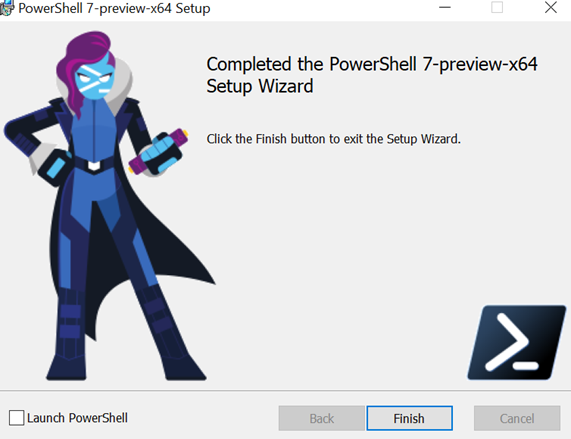Click the avatar's white belt buckle
This screenshot has height=439, width=571.
[x=94, y=166]
